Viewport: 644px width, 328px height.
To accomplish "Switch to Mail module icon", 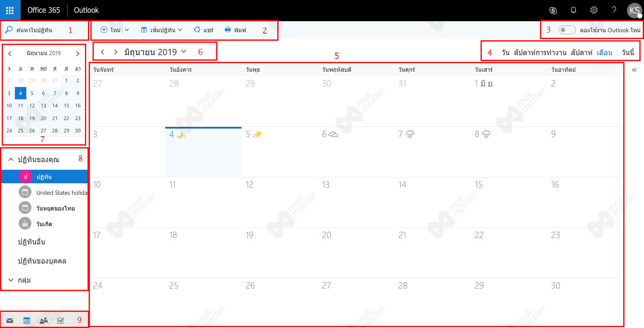I will 10,321.
